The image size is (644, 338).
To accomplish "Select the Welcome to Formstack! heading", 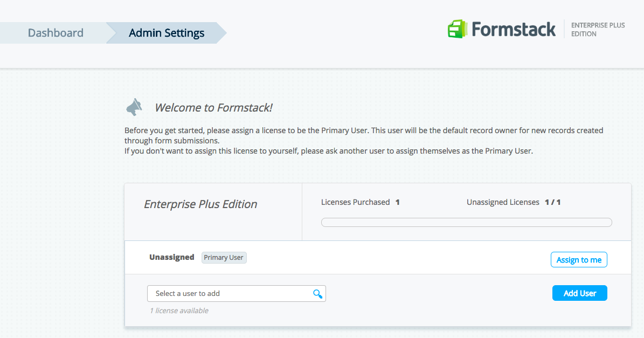I will (213, 107).
